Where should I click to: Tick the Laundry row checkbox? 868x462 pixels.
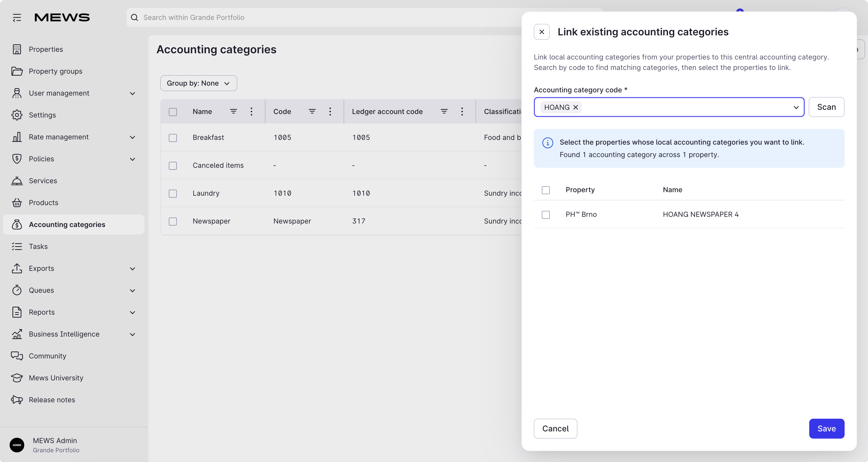point(173,194)
